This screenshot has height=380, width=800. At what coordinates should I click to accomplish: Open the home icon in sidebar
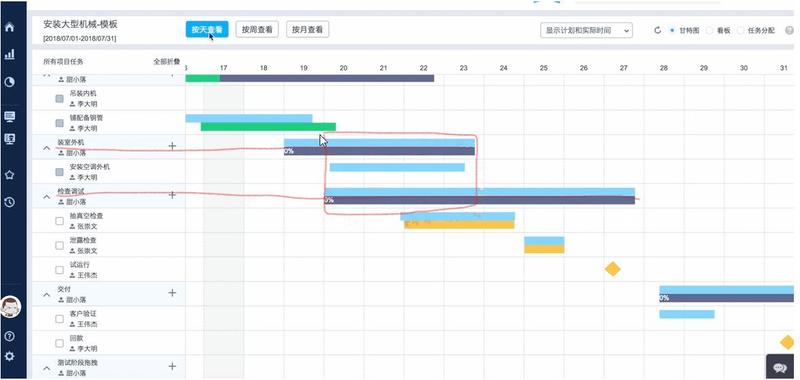click(9, 27)
